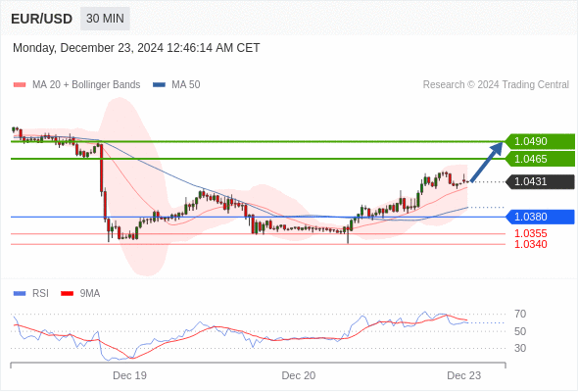Screen dimensions: 578x392
Task: Click the pink MA 20 legend swatch
Action: click(20, 85)
